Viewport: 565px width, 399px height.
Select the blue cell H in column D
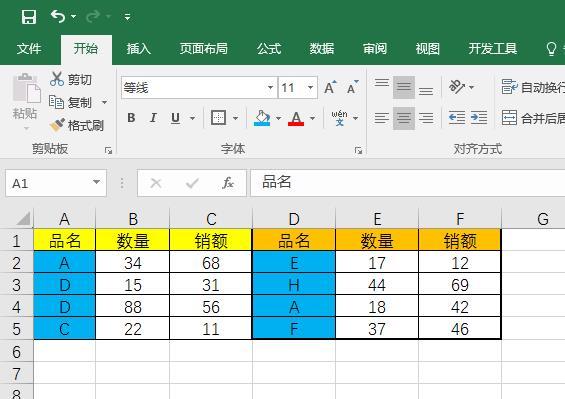[x=294, y=285]
